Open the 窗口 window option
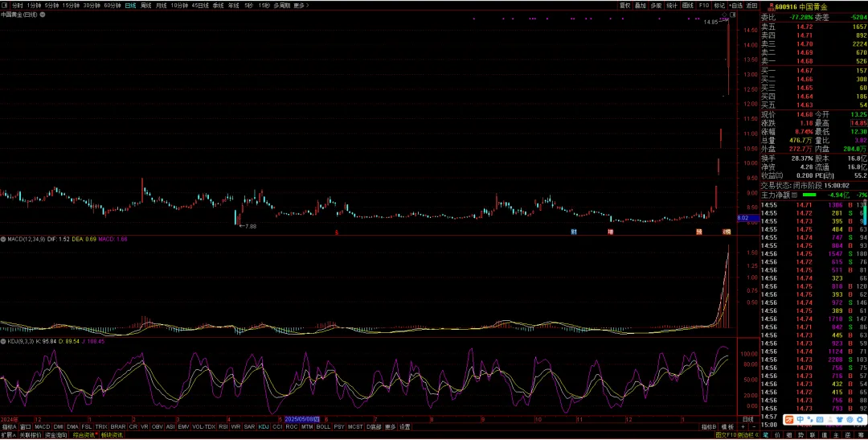 click(x=26, y=427)
